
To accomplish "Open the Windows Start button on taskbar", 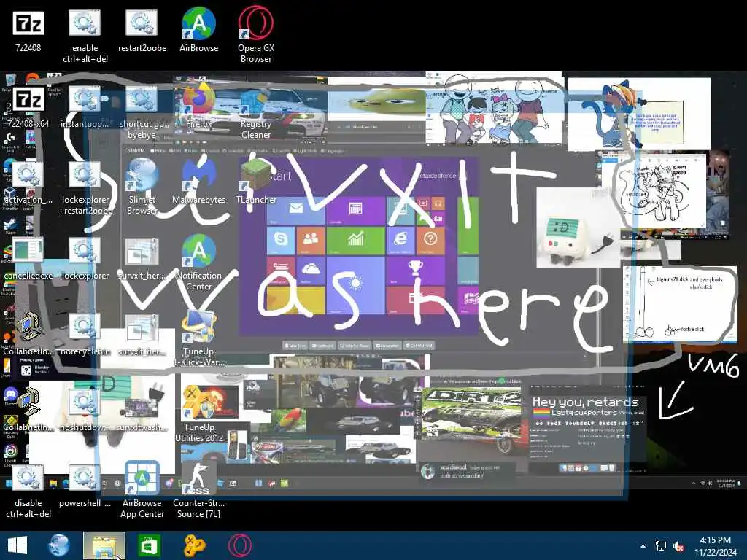I will (18, 545).
